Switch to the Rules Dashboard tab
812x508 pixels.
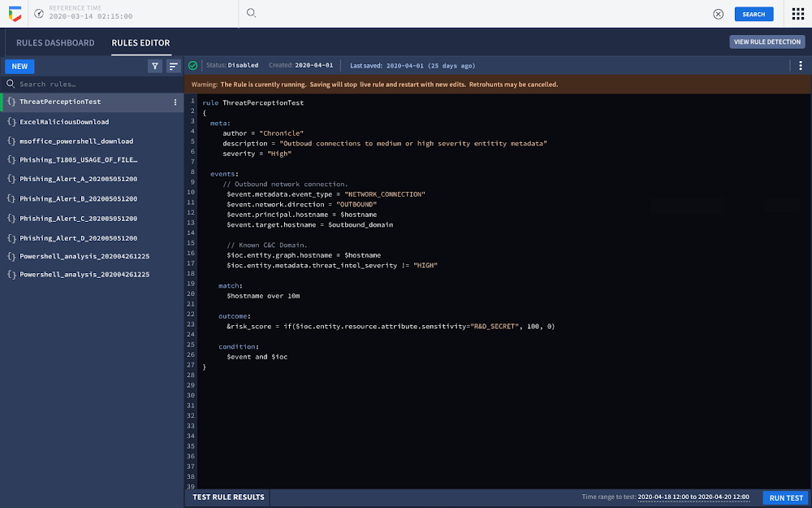point(55,43)
